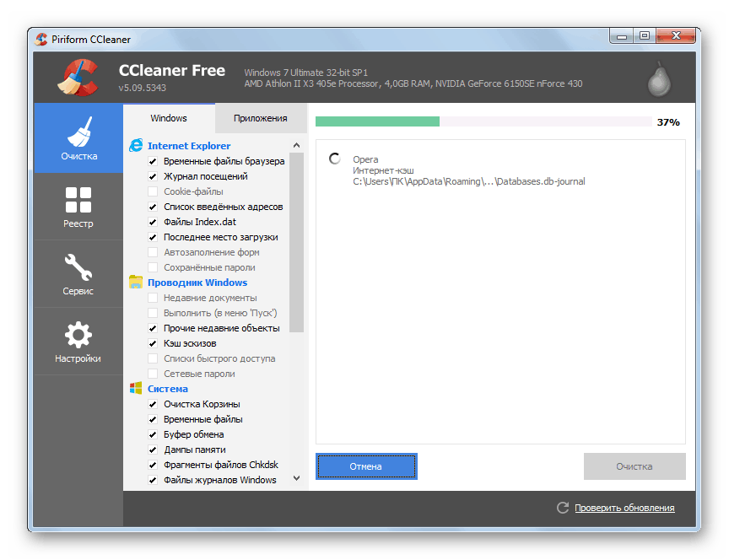Click the scroll-up arrow above Internet Explorer
Image resolution: width=729 pixels, height=560 pixels.
tap(296, 144)
